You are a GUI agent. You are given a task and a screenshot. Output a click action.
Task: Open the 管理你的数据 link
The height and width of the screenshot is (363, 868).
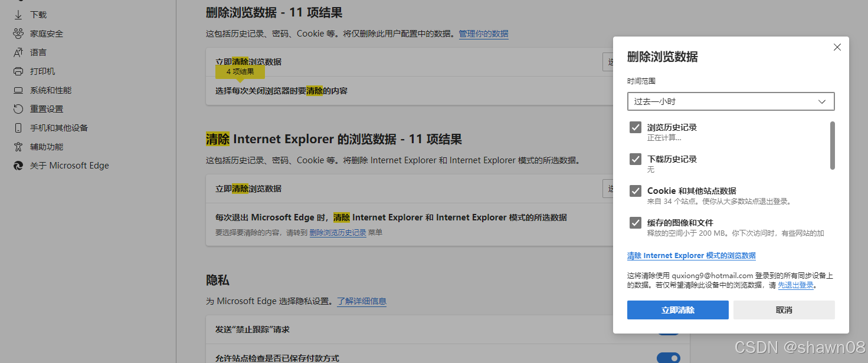pyautogui.click(x=483, y=34)
